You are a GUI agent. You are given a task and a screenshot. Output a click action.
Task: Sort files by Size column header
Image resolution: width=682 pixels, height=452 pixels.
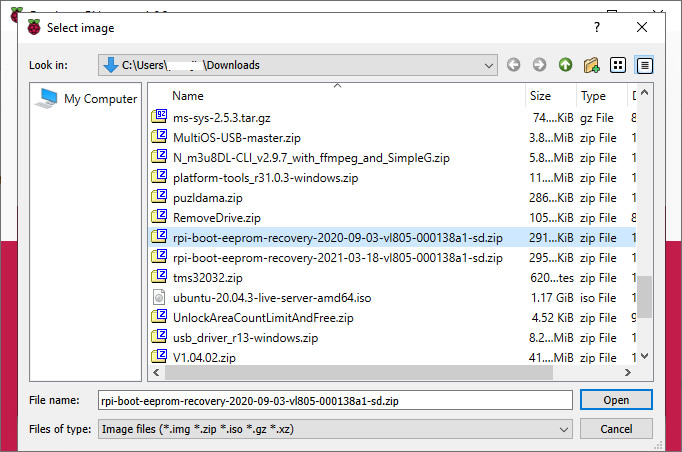click(540, 96)
